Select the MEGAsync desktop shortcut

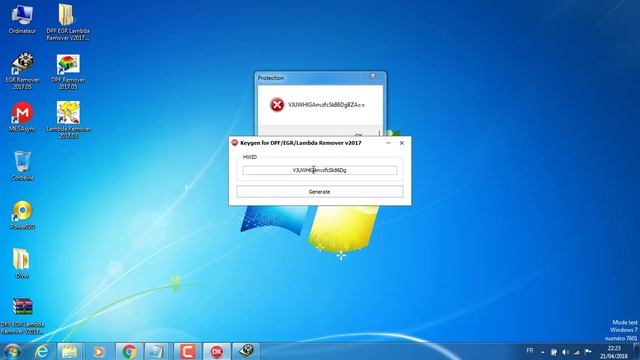tap(22, 117)
